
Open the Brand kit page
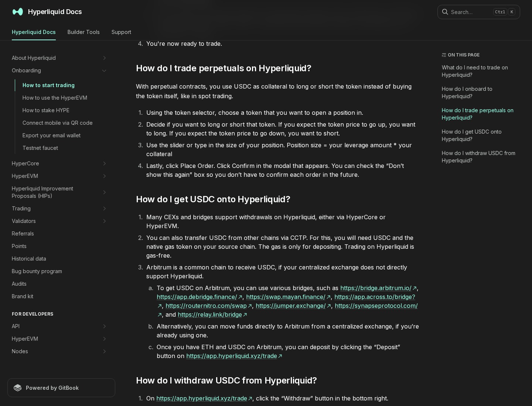tap(22, 296)
